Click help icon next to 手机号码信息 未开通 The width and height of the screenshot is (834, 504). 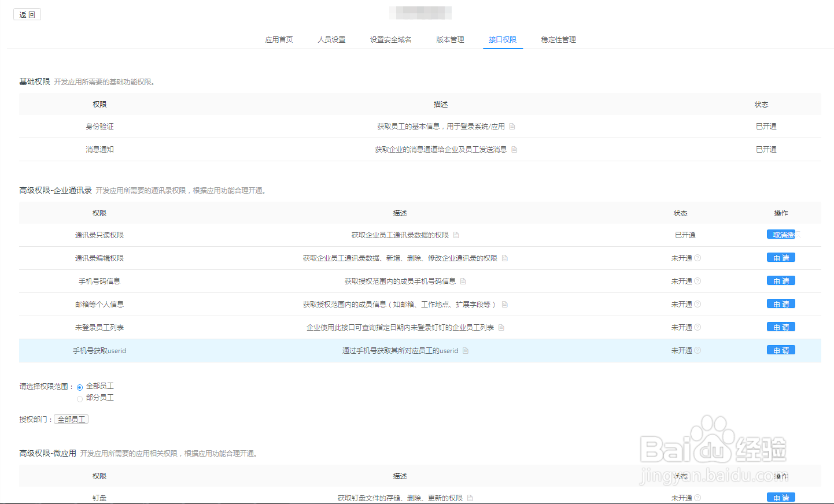[x=698, y=281]
